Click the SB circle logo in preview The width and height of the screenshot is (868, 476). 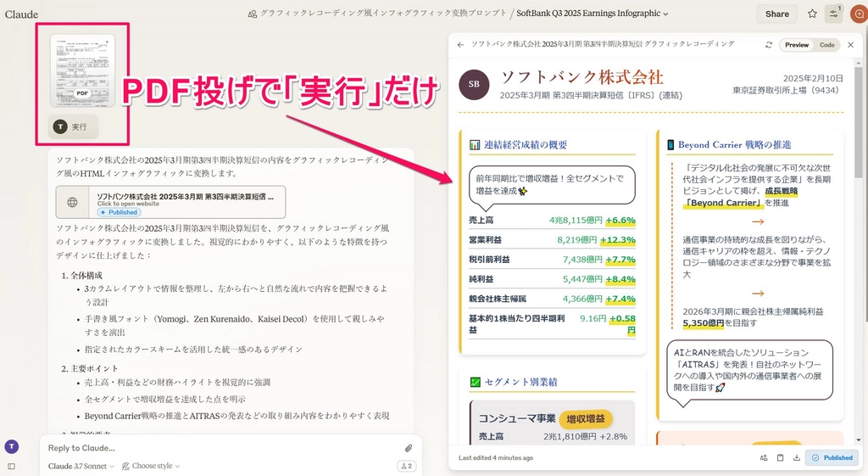tap(474, 84)
